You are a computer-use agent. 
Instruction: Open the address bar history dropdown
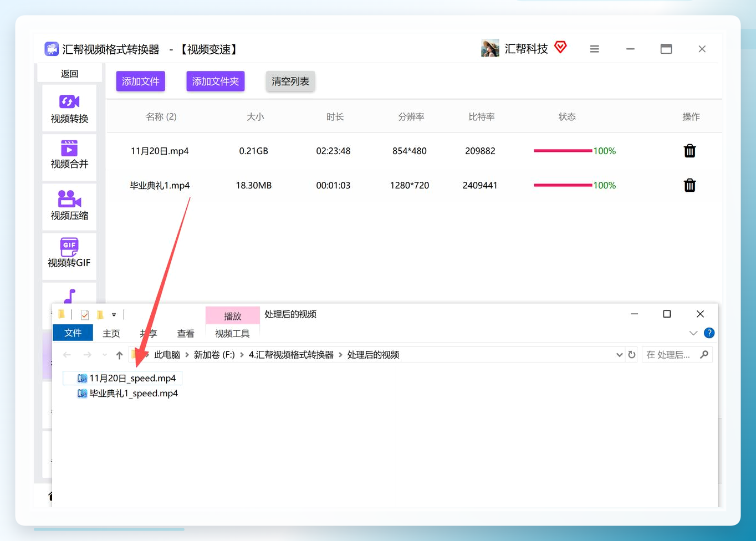coord(619,355)
